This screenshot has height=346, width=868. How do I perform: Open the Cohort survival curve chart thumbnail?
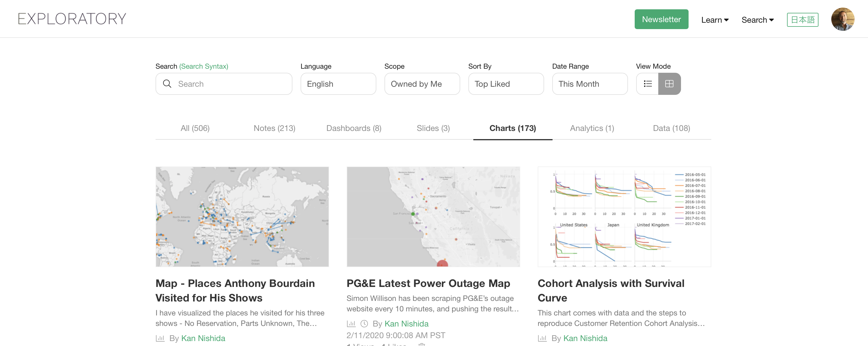click(x=624, y=217)
